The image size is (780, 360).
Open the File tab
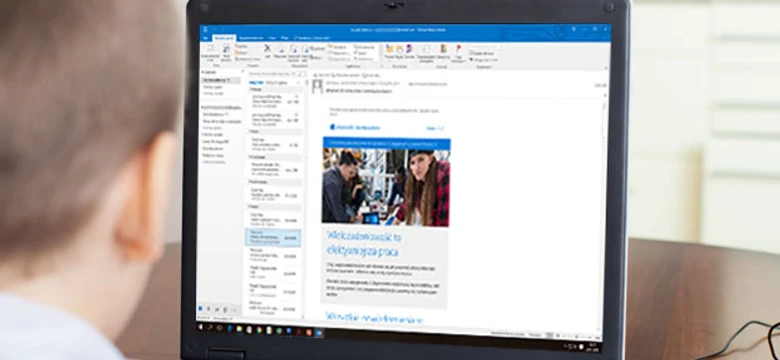coord(205,38)
